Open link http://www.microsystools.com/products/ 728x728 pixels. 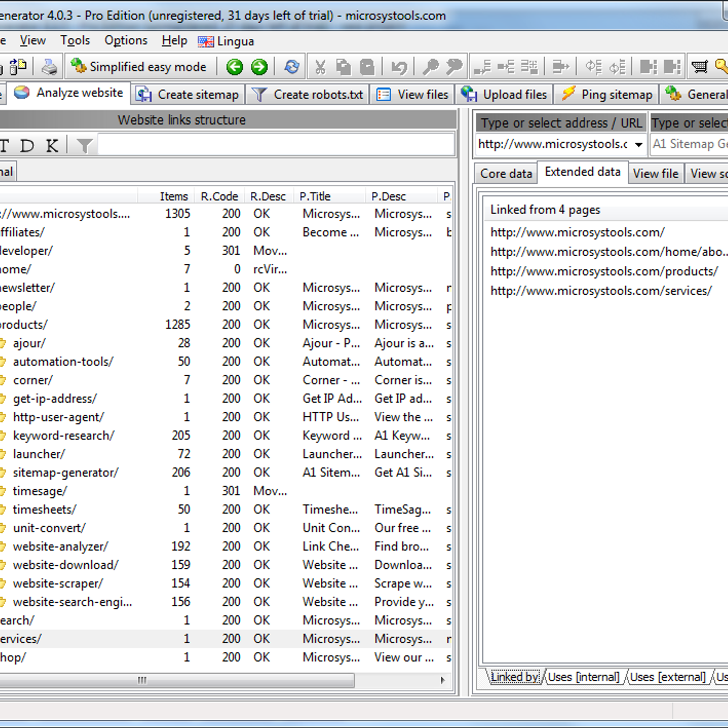point(604,272)
